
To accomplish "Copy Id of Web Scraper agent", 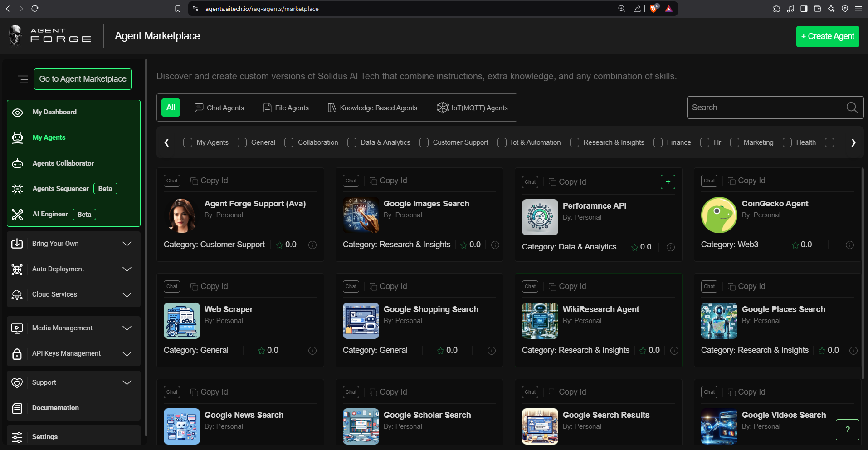I will [x=209, y=286].
